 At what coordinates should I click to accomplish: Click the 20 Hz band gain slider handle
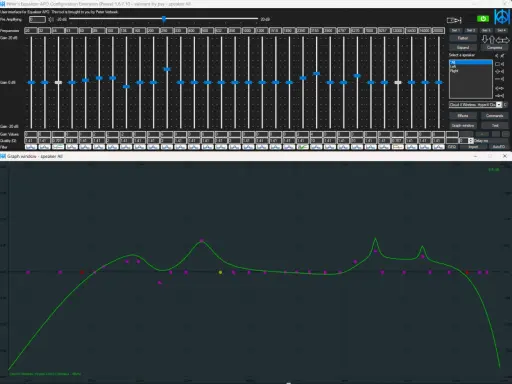click(x=31, y=82)
